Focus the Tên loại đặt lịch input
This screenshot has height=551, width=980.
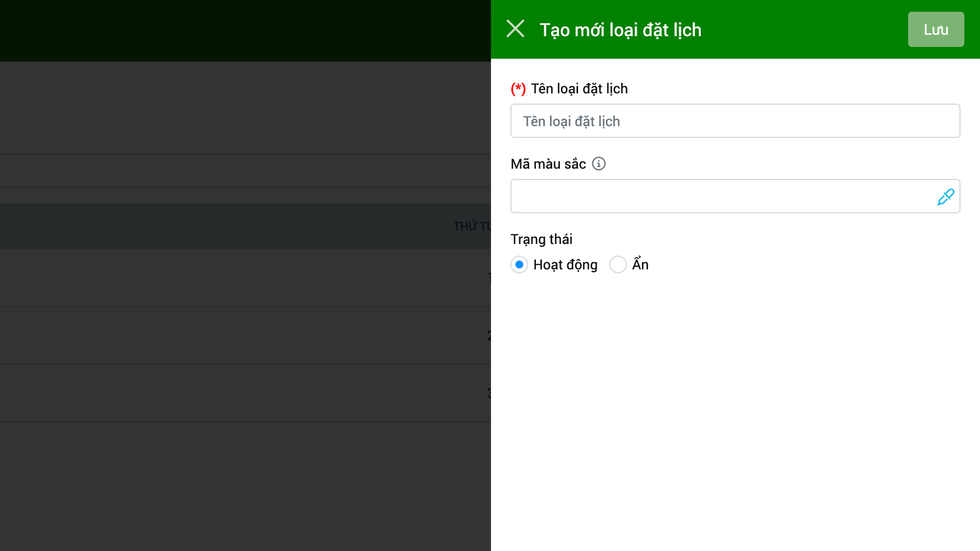coord(735,121)
